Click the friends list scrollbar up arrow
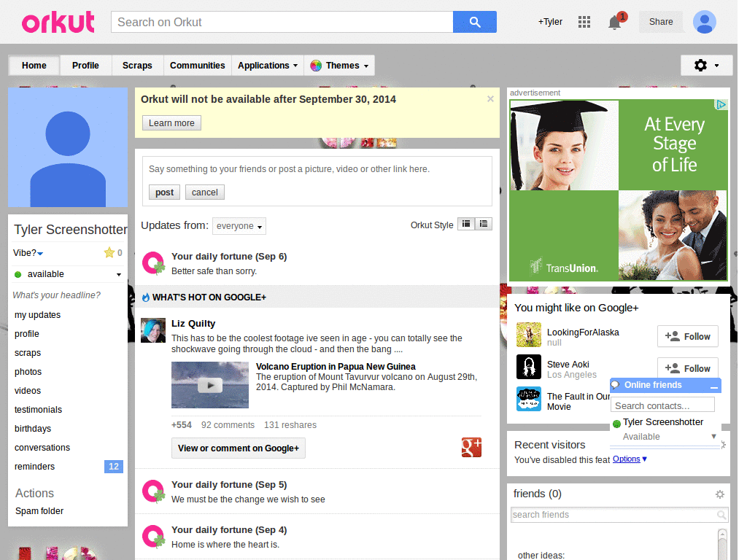This screenshot has height=560, width=747. click(x=722, y=534)
